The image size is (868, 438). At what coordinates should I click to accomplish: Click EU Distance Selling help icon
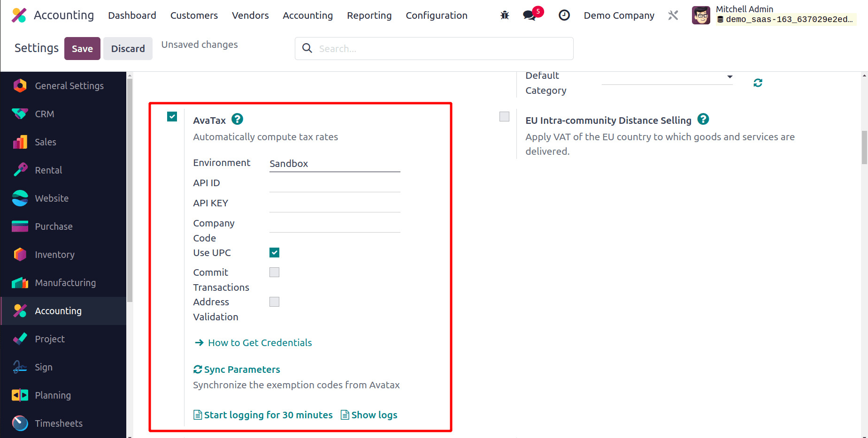coord(703,120)
